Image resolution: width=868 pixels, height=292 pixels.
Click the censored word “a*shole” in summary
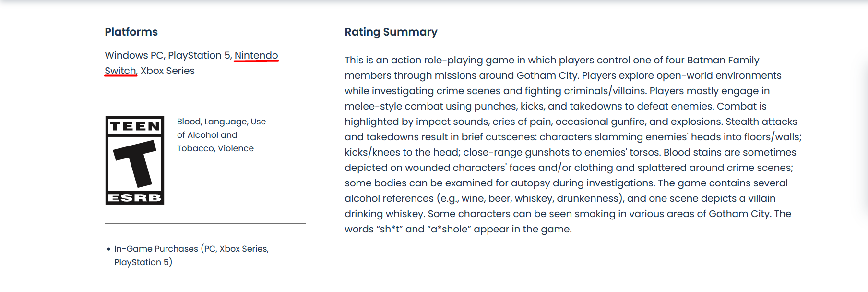[x=449, y=229]
